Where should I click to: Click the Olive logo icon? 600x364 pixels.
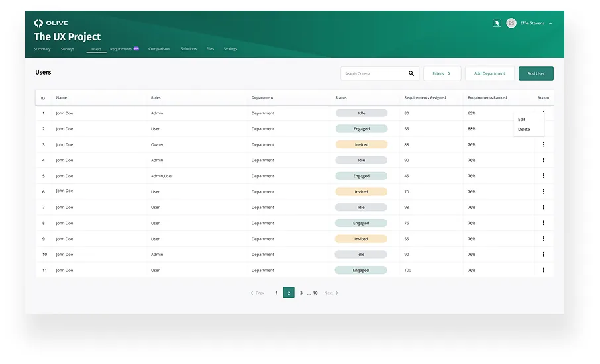coord(38,23)
